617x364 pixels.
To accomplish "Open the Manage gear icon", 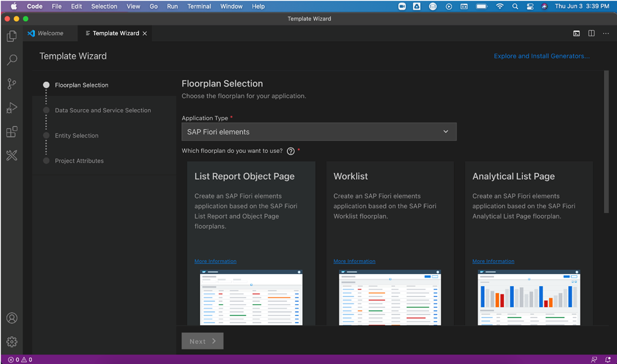I will click(x=12, y=342).
